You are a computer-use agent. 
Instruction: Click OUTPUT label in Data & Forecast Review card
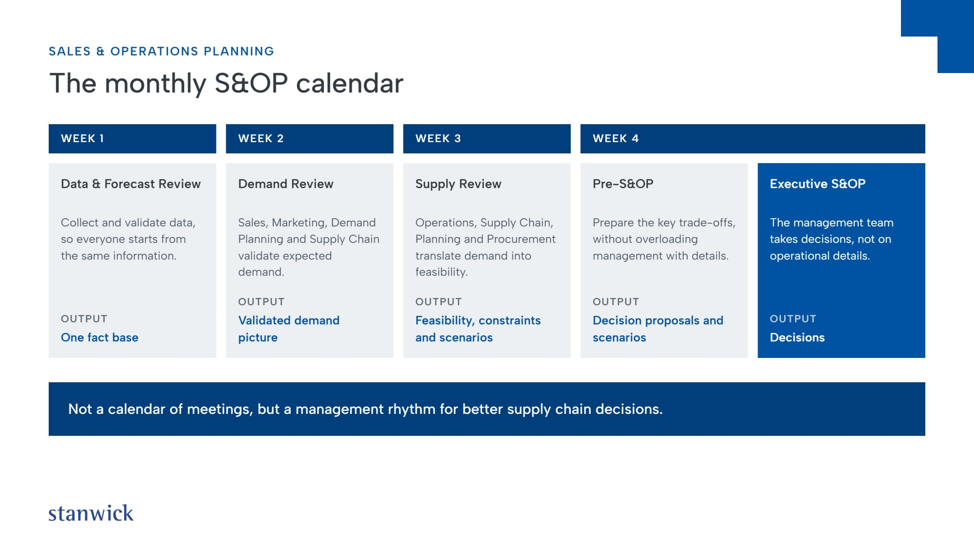(x=84, y=319)
